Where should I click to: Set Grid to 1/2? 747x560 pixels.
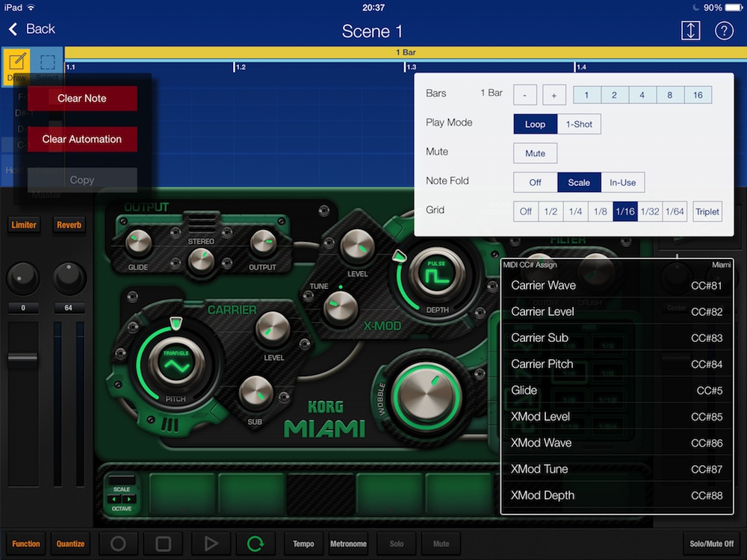pyautogui.click(x=551, y=211)
